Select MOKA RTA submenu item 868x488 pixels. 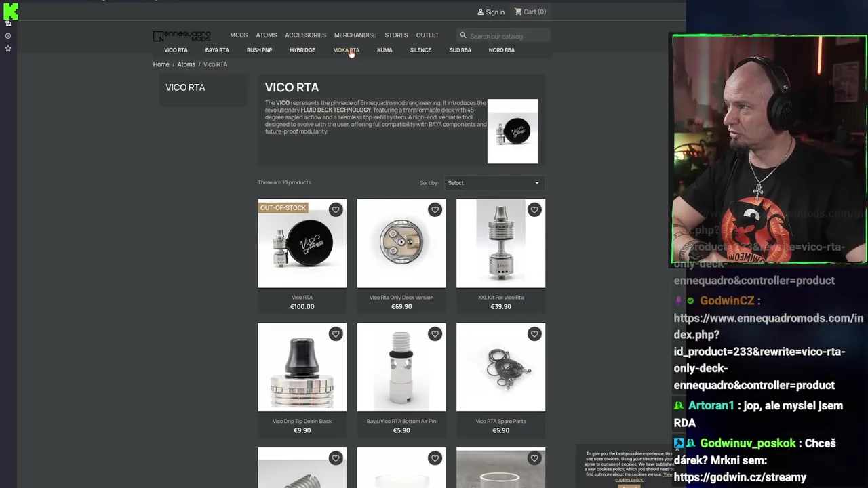346,50
